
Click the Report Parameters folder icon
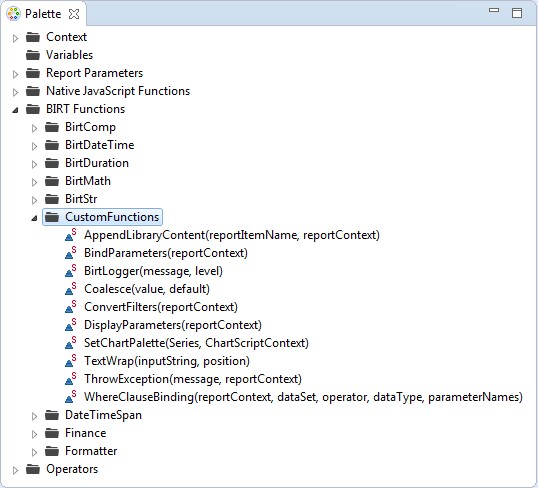coord(33,73)
